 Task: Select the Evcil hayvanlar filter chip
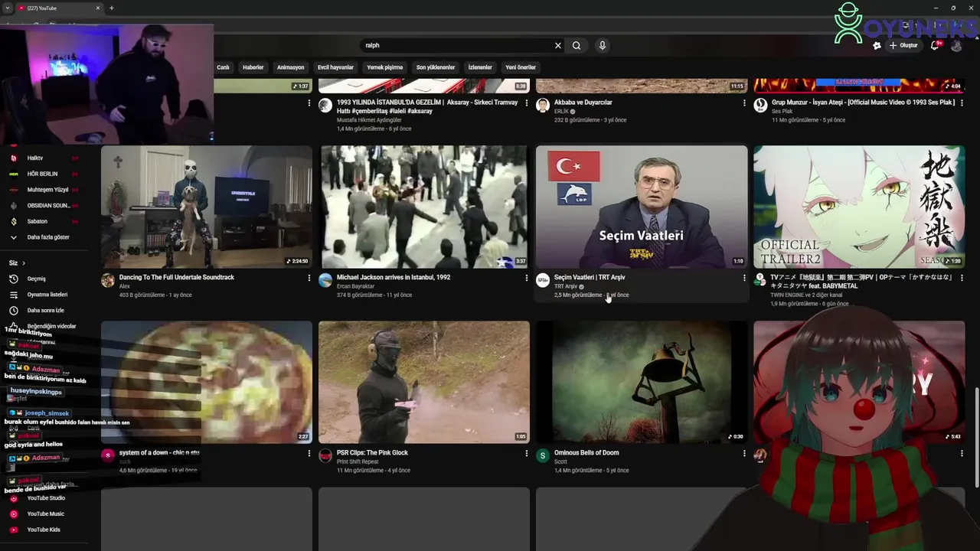coord(335,67)
